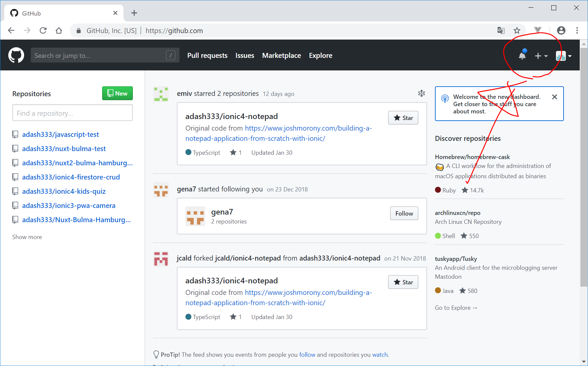Screen dimensions: 588x366
Task: Star the first adash333/ionic4-notepad repository
Action: click(x=403, y=118)
